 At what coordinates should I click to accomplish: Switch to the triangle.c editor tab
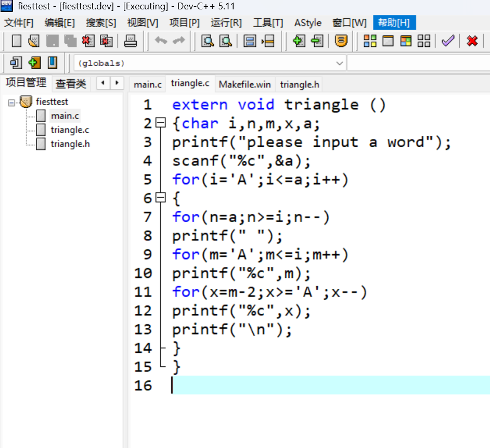point(190,83)
